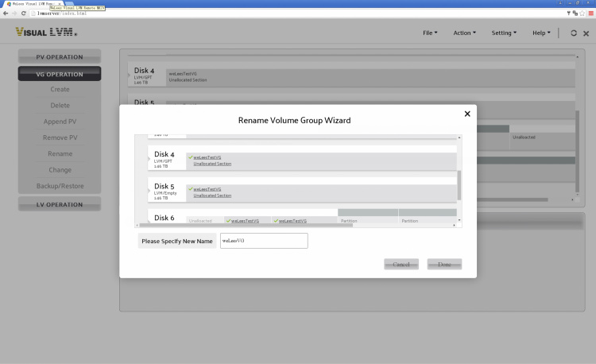
Task: Click the browser back arrow
Action: click(x=5, y=14)
